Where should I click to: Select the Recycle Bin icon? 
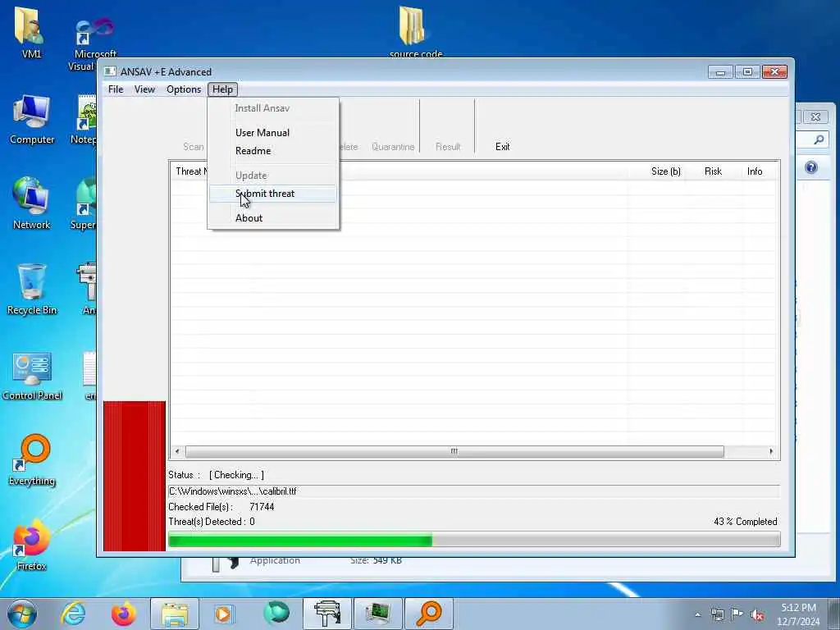tap(32, 290)
